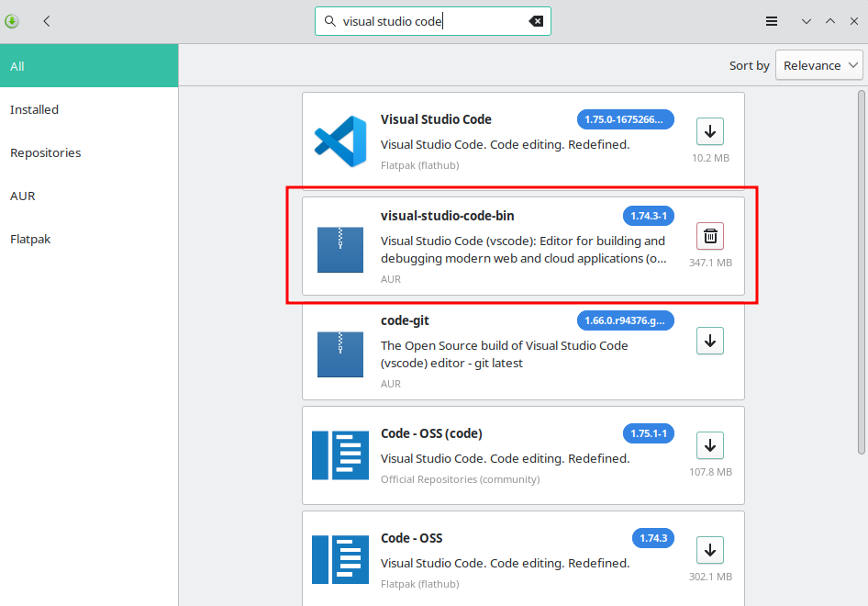Open the Sort by Relevance dropdown

click(819, 65)
